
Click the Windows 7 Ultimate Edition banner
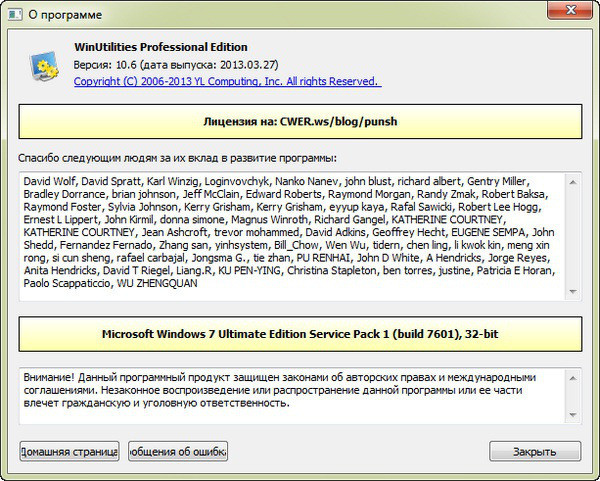(x=299, y=331)
